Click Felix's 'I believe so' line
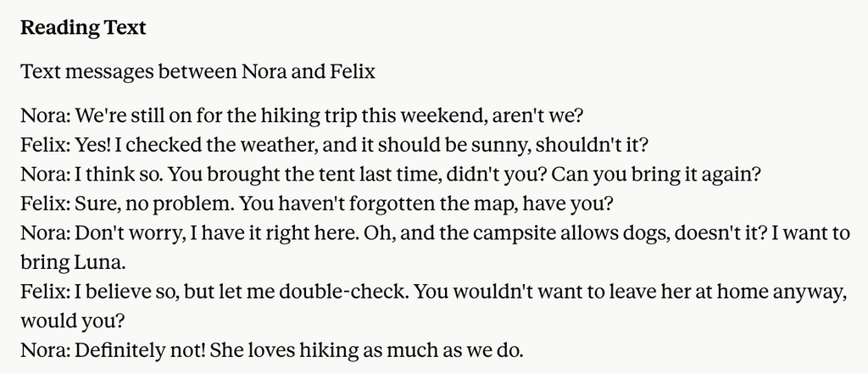868x374 pixels. pyautogui.click(x=434, y=292)
